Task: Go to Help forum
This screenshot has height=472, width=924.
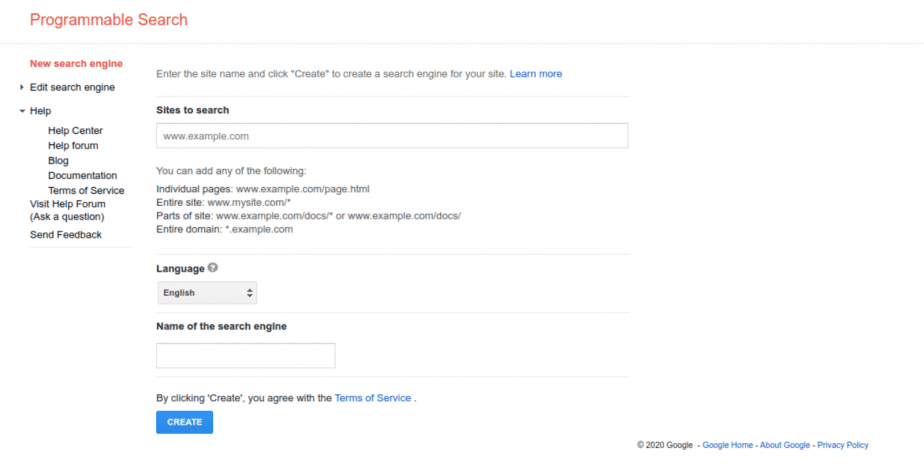Action: [73, 146]
